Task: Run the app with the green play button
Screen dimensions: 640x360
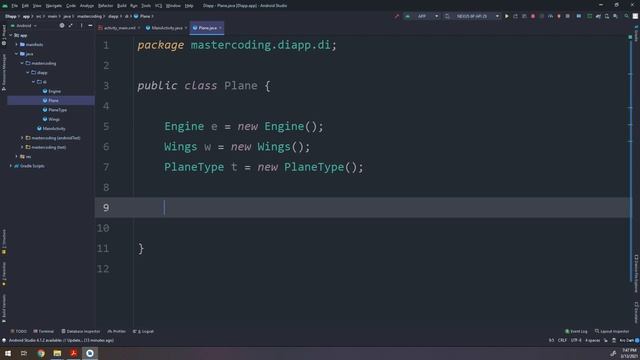Action: coord(507,16)
